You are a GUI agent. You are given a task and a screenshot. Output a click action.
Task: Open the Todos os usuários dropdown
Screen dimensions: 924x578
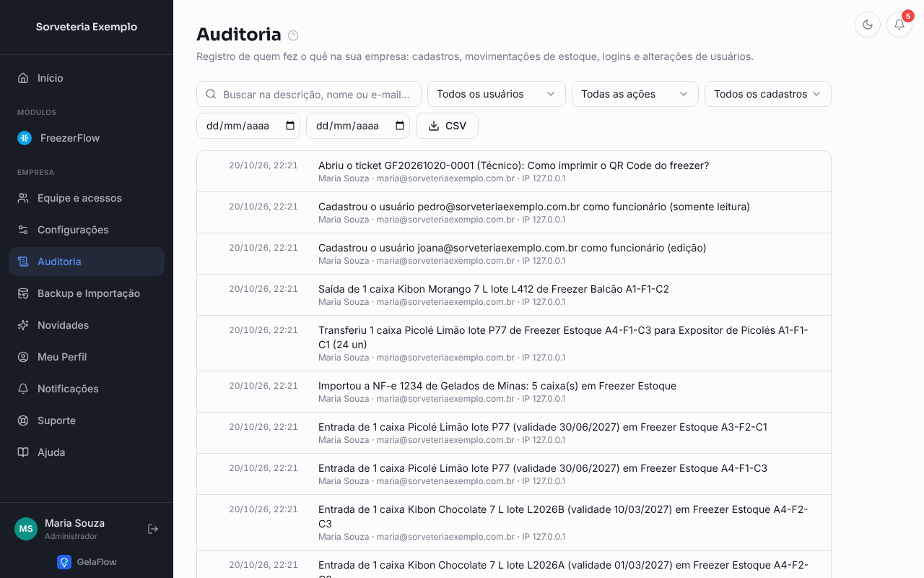pyautogui.click(x=497, y=94)
